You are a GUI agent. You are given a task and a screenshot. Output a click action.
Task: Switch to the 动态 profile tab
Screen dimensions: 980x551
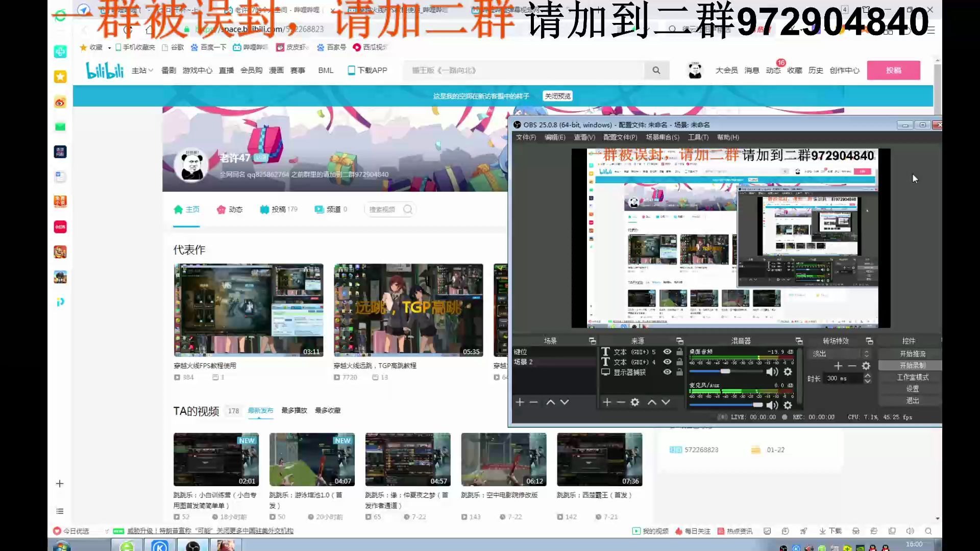pos(230,210)
